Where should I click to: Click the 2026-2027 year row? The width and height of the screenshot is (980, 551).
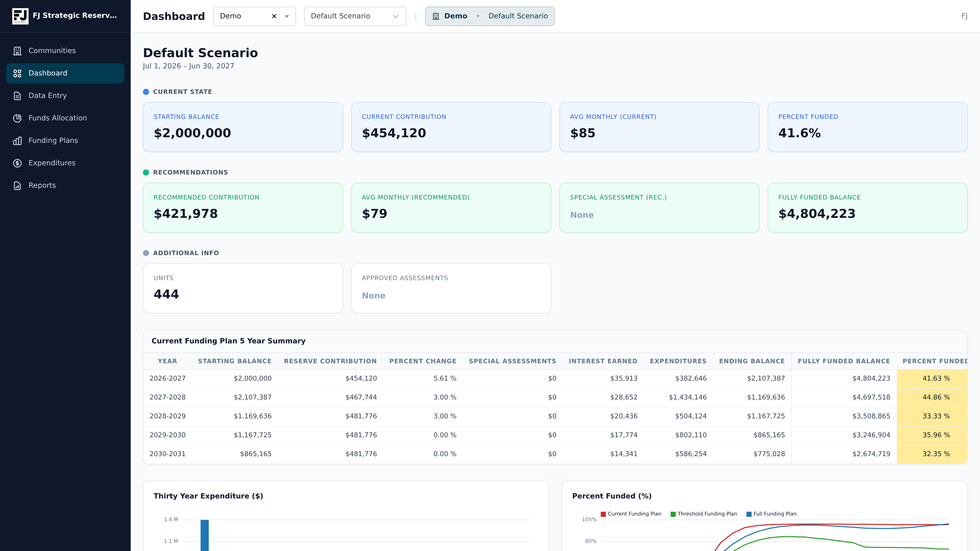pos(555,379)
